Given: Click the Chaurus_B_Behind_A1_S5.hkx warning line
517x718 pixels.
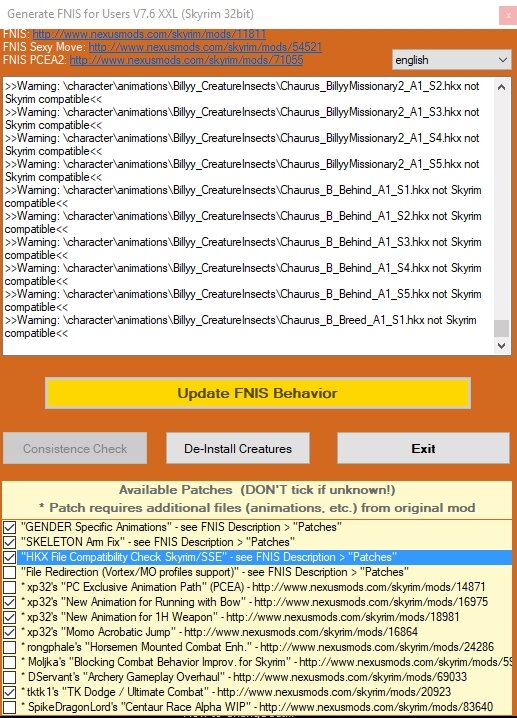Looking at the screenshot, I should (243, 300).
